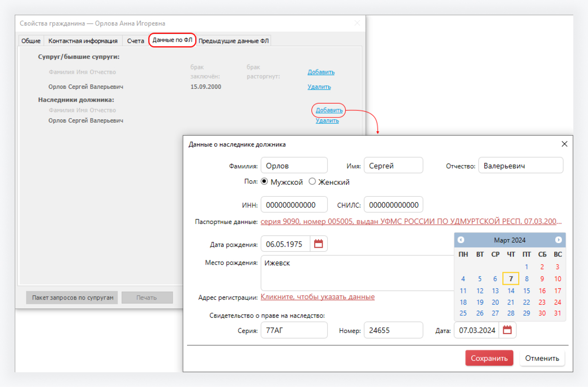Delete spouse via Удалить link
Viewport: 588px width, 387px height.
point(319,87)
